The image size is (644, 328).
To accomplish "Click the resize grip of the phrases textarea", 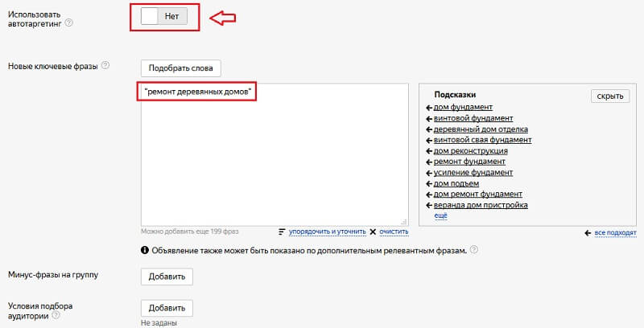I will pyautogui.click(x=404, y=222).
